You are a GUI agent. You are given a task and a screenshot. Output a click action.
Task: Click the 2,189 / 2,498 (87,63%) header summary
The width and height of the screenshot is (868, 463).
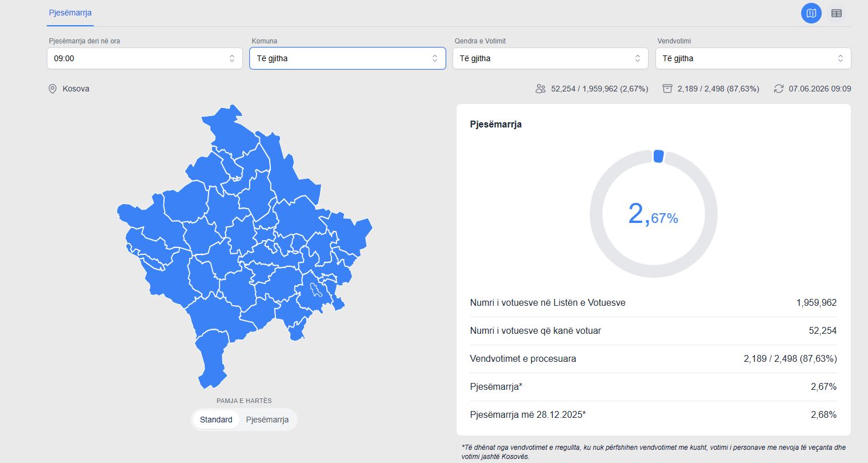718,89
